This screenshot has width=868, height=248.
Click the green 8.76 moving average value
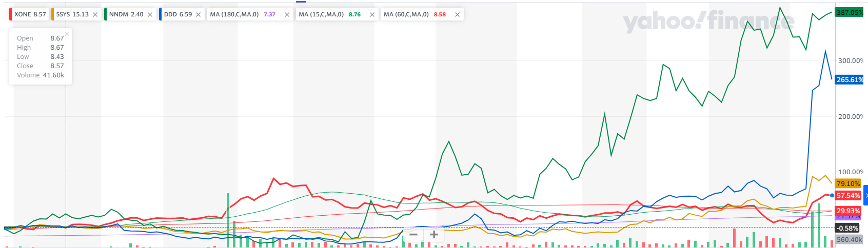point(354,14)
